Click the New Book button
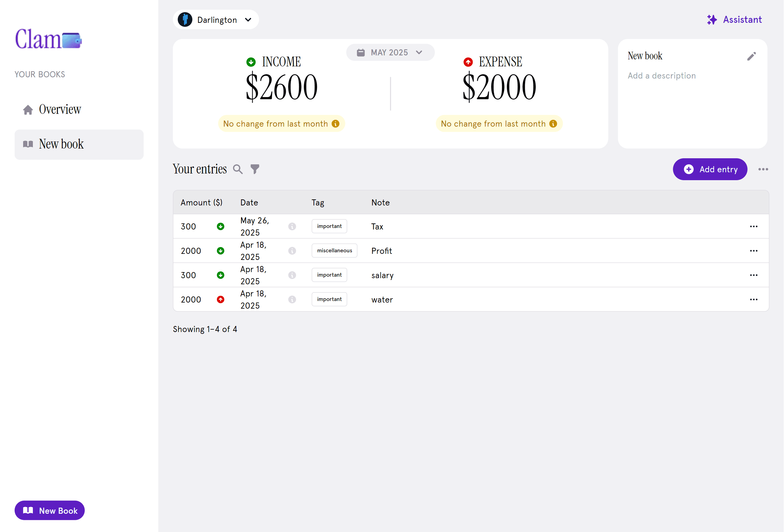This screenshot has height=532, width=784. click(50, 510)
